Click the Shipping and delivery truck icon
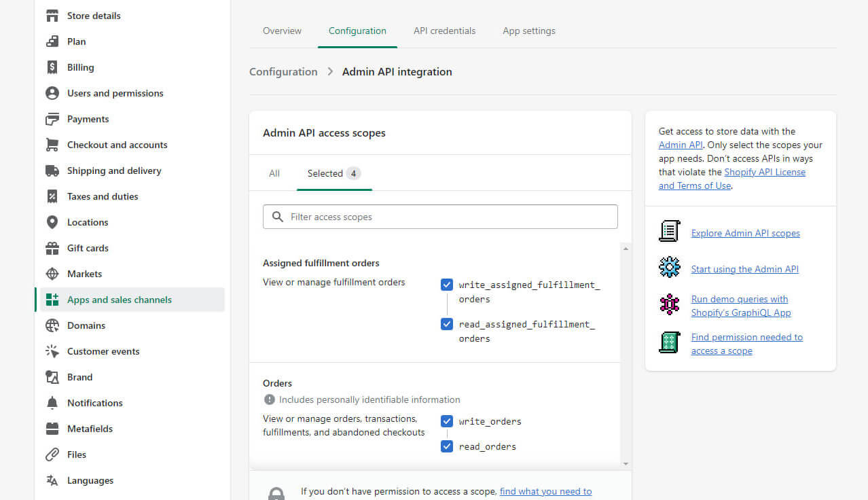The width and height of the screenshot is (868, 500). coord(52,171)
